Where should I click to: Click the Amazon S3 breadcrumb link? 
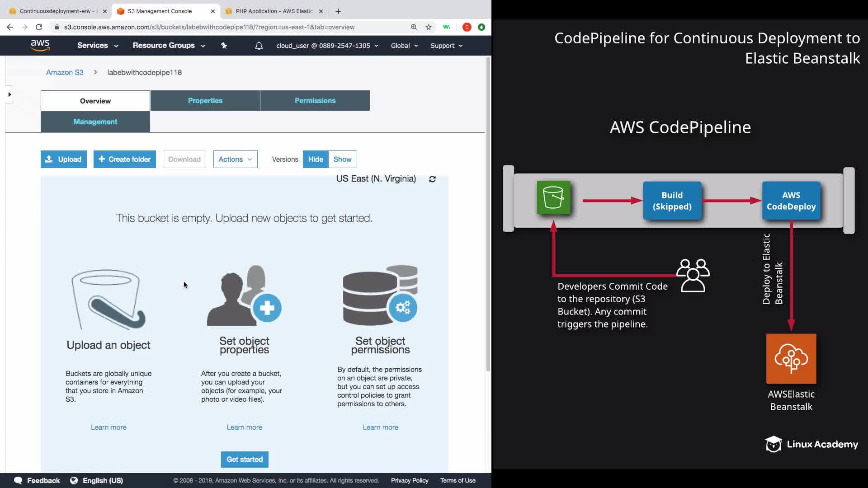[65, 72]
